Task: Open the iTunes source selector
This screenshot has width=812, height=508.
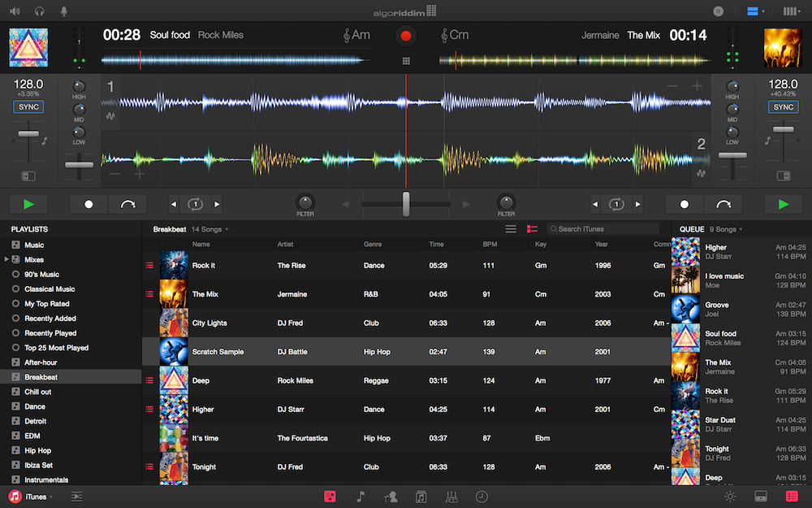Action: (x=32, y=496)
